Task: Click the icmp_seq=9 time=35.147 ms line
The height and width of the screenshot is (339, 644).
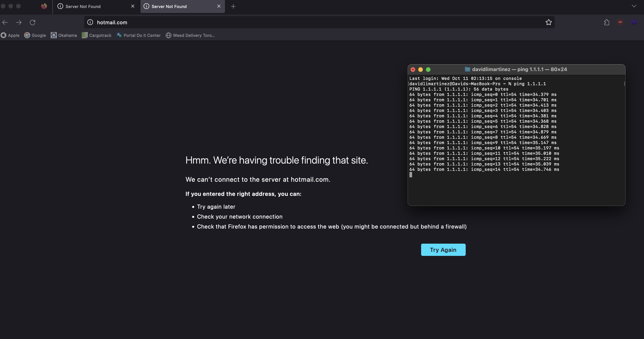Action: coord(483,143)
